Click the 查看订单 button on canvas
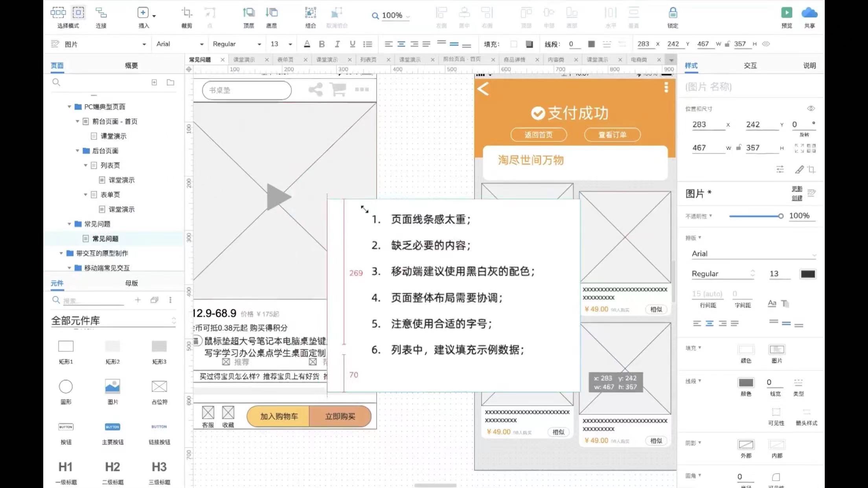Image resolution: width=868 pixels, height=488 pixels. click(x=612, y=135)
